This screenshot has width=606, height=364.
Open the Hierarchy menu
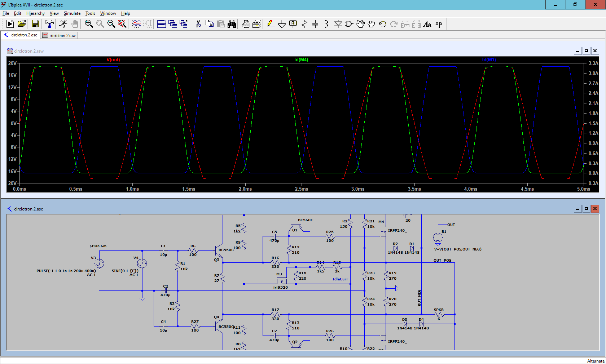point(35,13)
